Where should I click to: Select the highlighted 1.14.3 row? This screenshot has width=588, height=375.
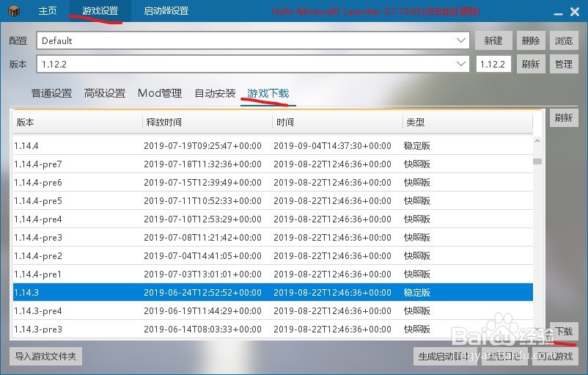coord(273,292)
